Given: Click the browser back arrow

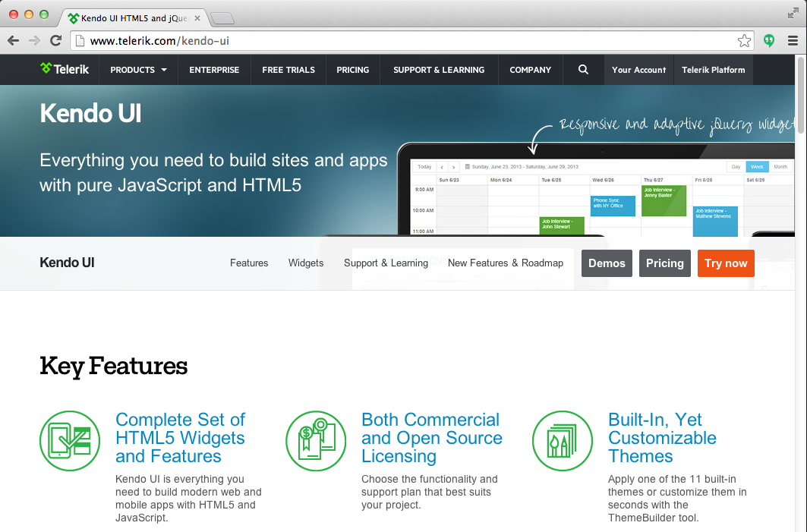Looking at the screenshot, I should (14, 41).
